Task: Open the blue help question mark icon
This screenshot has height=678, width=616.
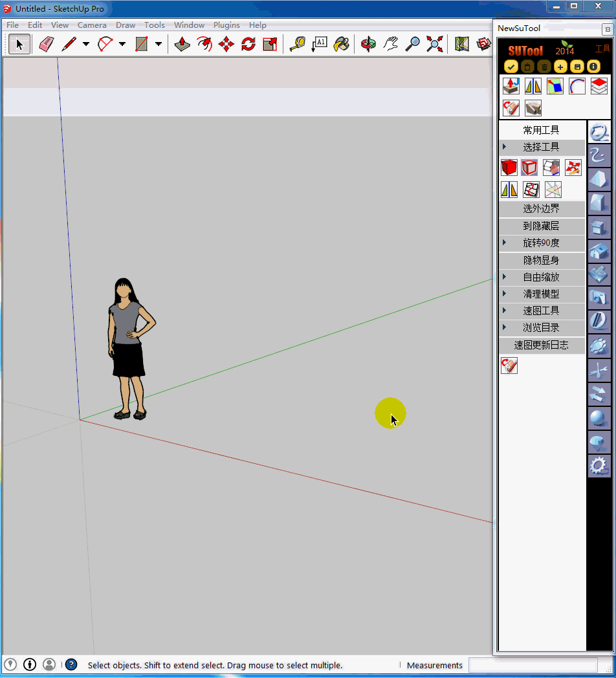Action: point(71,664)
